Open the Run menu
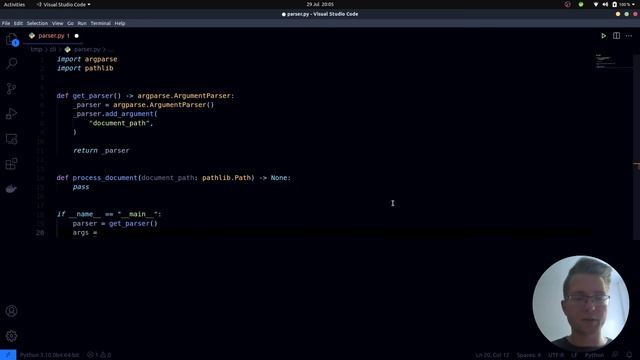Image resolution: width=640 pixels, height=360 pixels. pos(82,23)
